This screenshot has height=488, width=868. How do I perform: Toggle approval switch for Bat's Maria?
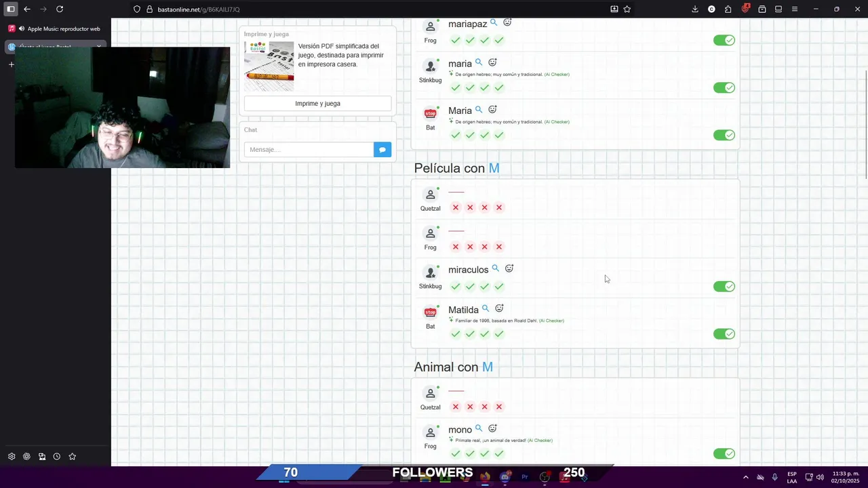[x=724, y=135]
